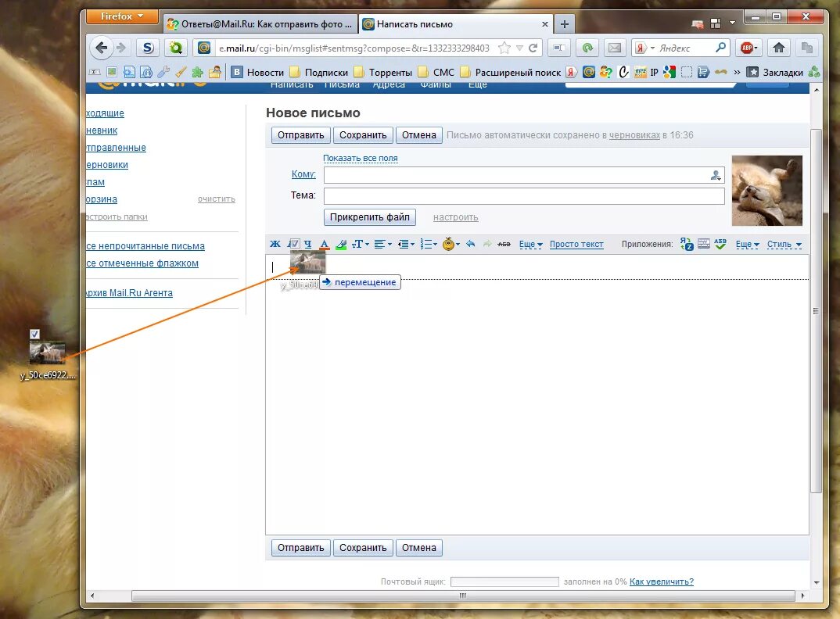The width and height of the screenshot is (840, 619).
Task: Toggle checkbox on desktop image file
Action: coord(35,335)
